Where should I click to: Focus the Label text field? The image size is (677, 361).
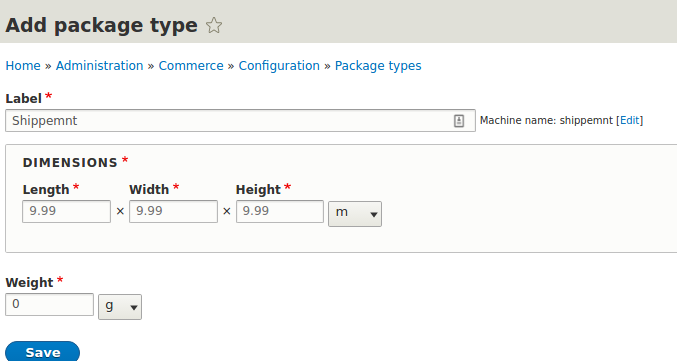pyautogui.click(x=240, y=120)
